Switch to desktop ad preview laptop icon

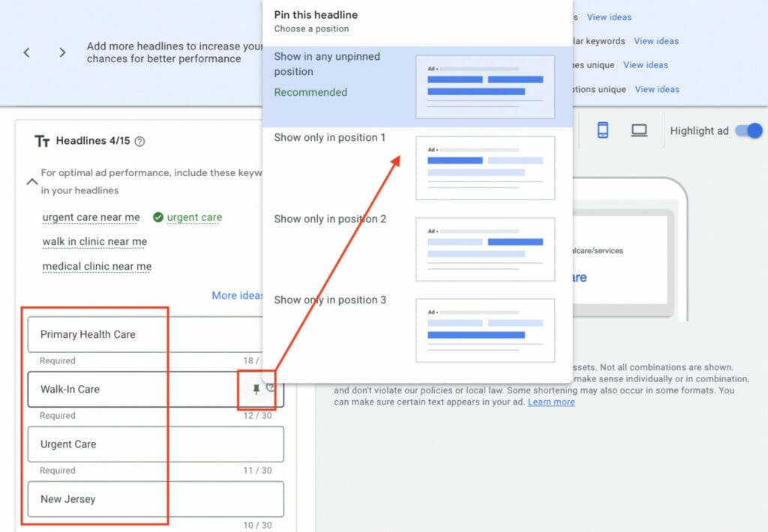click(638, 130)
